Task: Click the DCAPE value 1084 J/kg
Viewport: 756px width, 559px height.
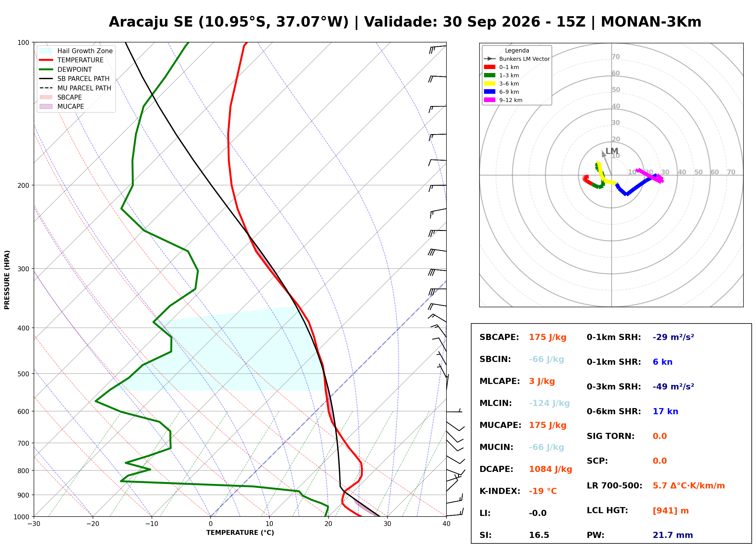Action: (x=550, y=469)
